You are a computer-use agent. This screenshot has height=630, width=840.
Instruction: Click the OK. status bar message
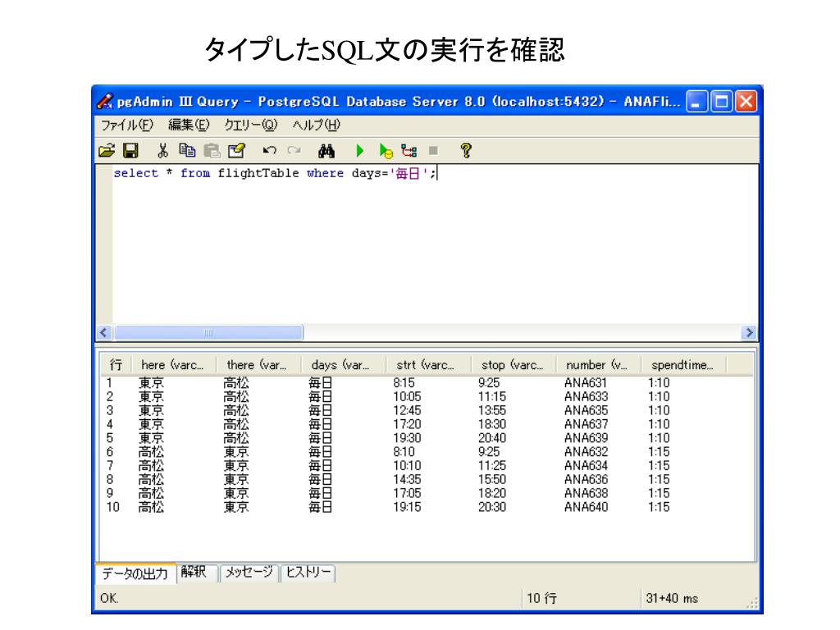[x=109, y=598]
